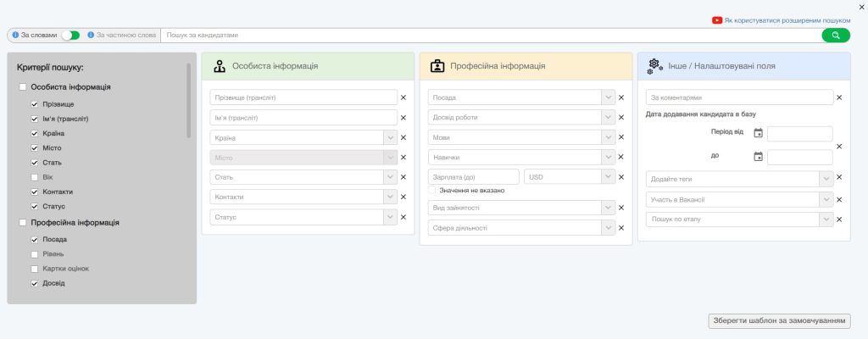The height and width of the screenshot is (339, 868).
Task: Click the green magnifier search button
Action: point(835,35)
